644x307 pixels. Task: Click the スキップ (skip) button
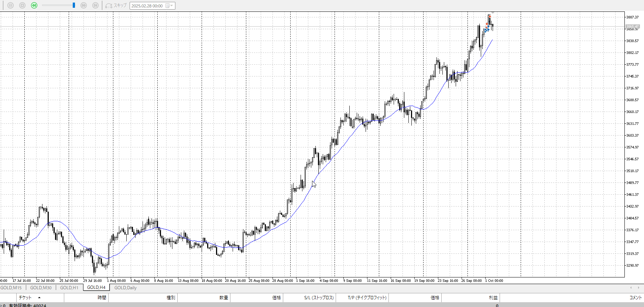click(x=116, y=6)
